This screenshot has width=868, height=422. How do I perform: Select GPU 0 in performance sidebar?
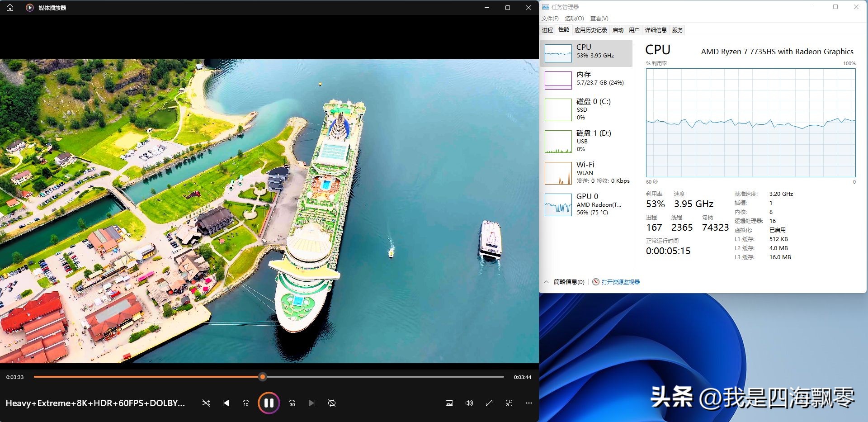(586, 204)
